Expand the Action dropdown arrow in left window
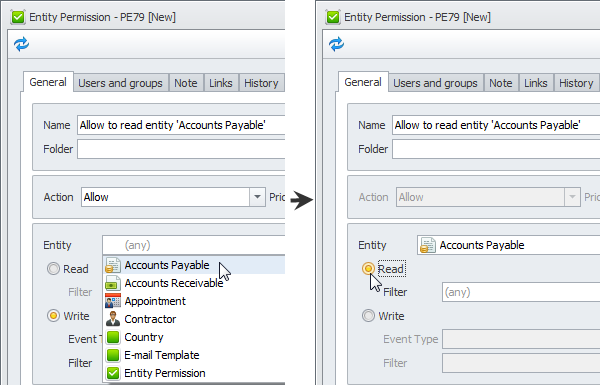600x385 pixels. 258,197
